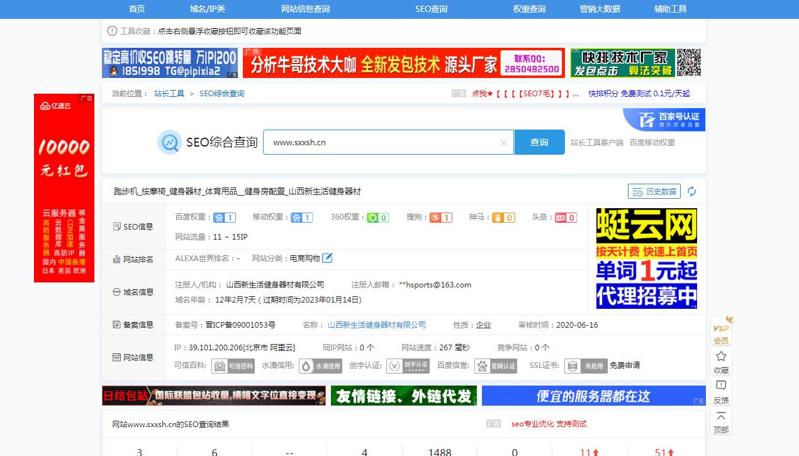Click 快排积分 免费测试 text link
This screenshot has width=799, height=456.
click(x=639, y=94)
